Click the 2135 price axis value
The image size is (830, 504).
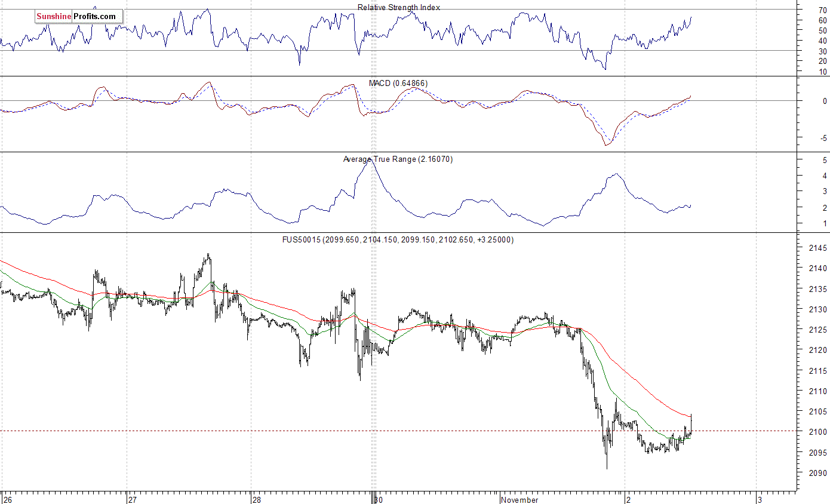coord(817,289)
